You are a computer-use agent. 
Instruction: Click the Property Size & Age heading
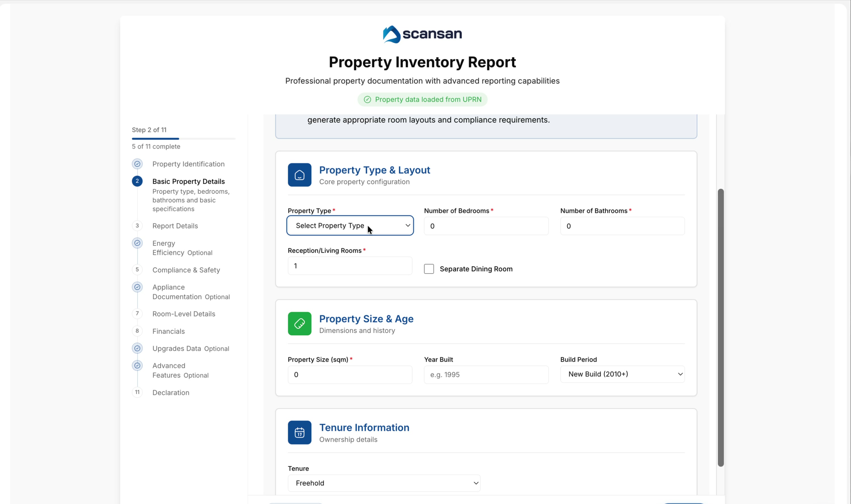click(366, 319)
